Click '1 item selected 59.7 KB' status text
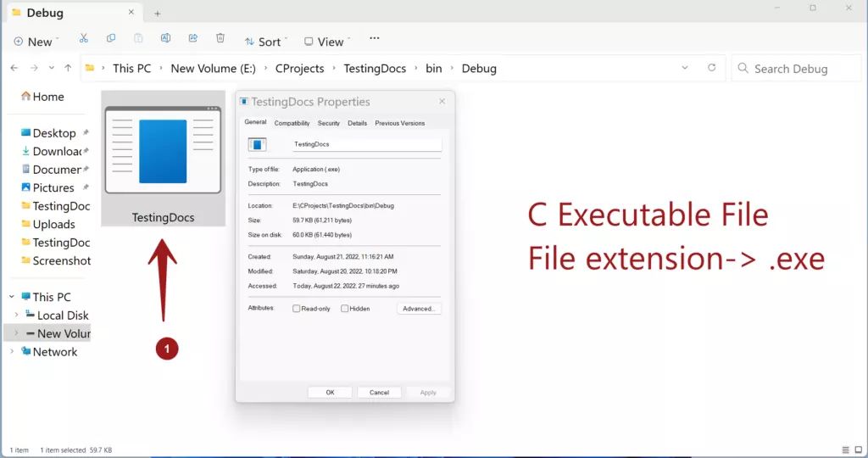The height and width of the screenshot is (458, 868). pyautogui.click(x=75, y=450)
